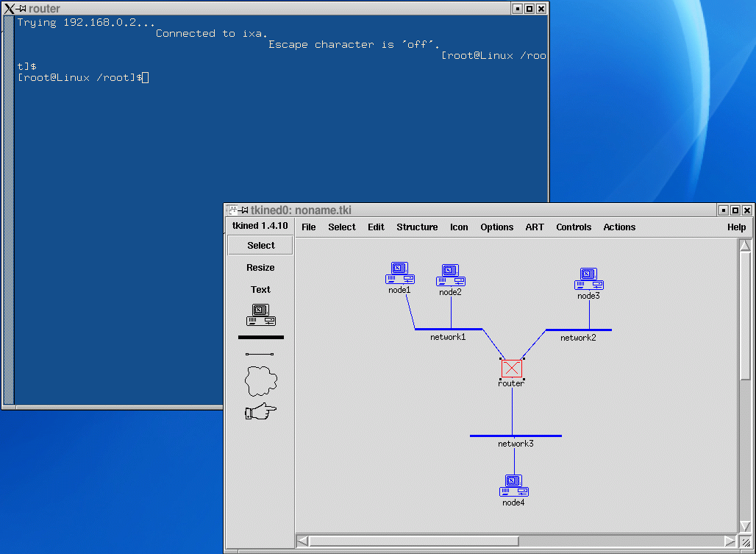The image size is (756, 554).
Task: Click the node1 computer icon
Action: click(399, 274)
